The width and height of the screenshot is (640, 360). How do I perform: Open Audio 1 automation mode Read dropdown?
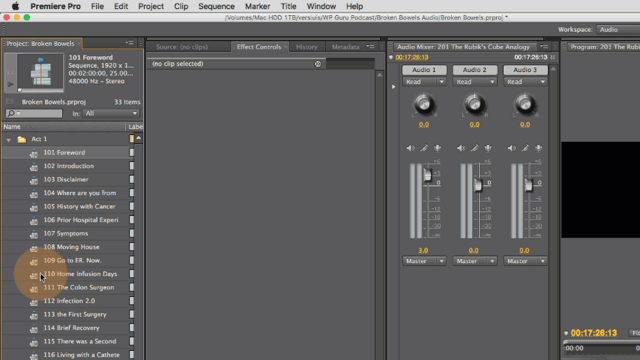click(x=424, y=82)
